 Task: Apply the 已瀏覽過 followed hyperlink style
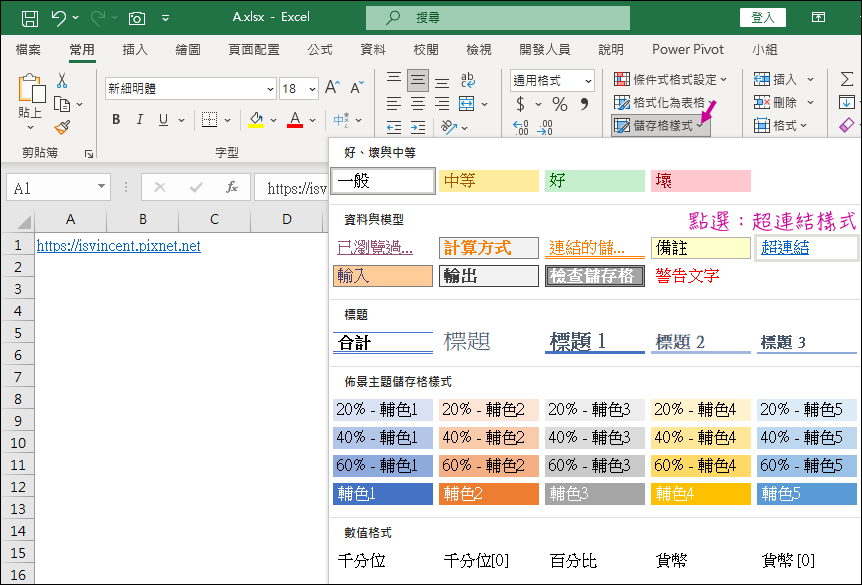pyautogui.click(x=383, y=248)
